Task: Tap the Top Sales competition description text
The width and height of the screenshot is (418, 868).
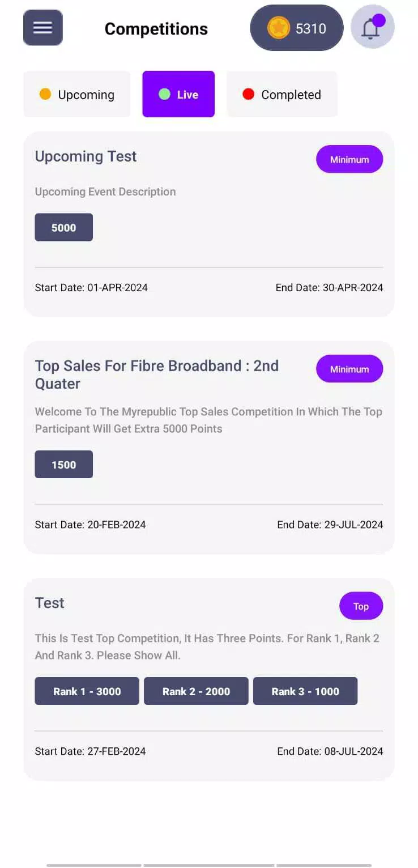Action: click(208, 420)
